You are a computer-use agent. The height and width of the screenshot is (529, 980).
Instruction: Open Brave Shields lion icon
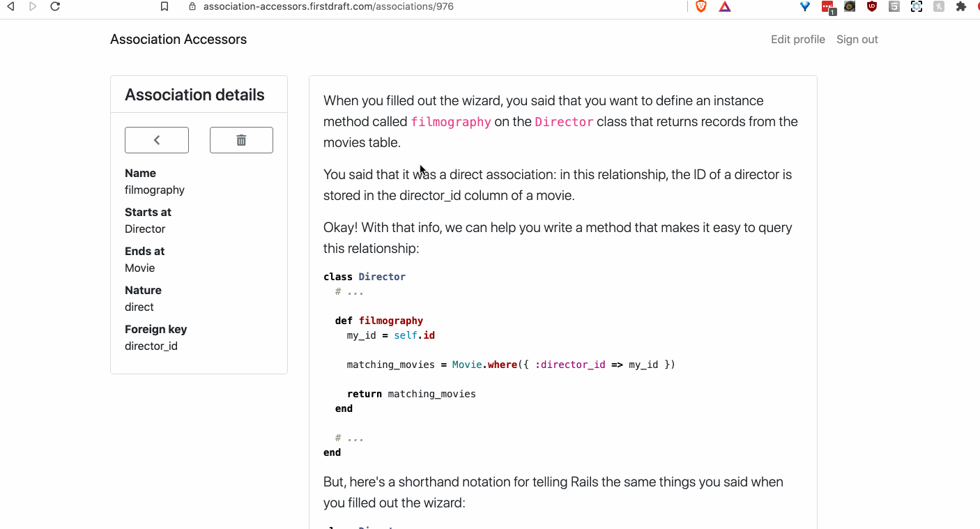pos(701,6)
